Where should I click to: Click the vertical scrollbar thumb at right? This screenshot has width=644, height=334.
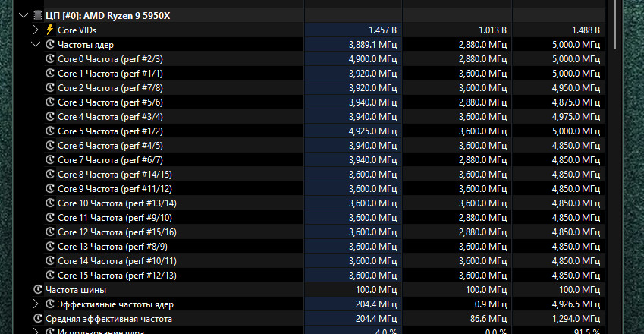click(x=616, y=24)
